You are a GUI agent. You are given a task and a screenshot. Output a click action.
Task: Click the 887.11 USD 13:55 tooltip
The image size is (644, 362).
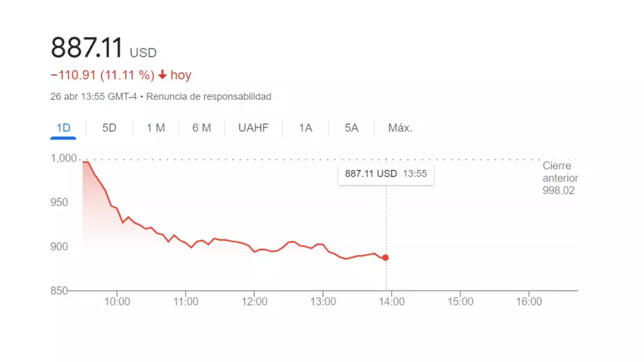(x=386, y=174)
